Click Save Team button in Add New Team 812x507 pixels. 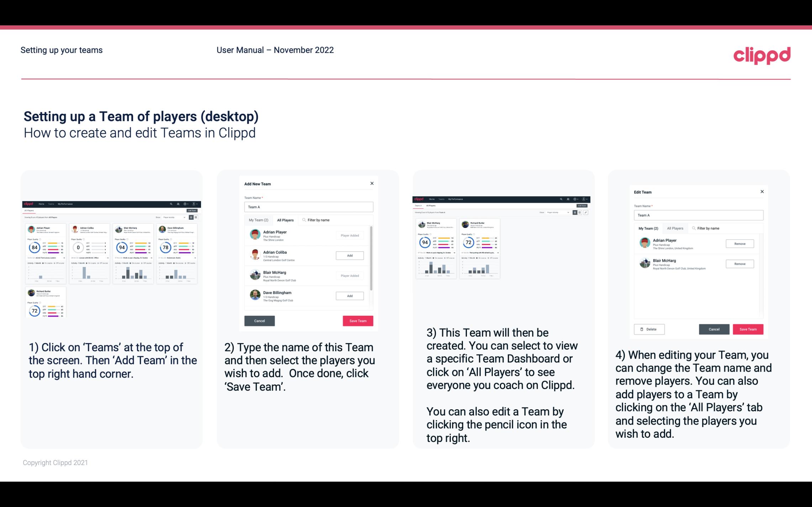tap(358, 320)
